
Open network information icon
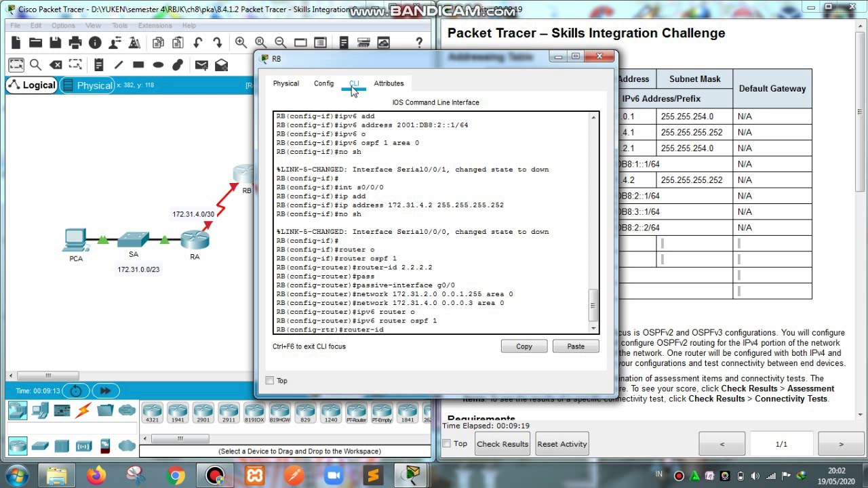[x=95, y=43]
